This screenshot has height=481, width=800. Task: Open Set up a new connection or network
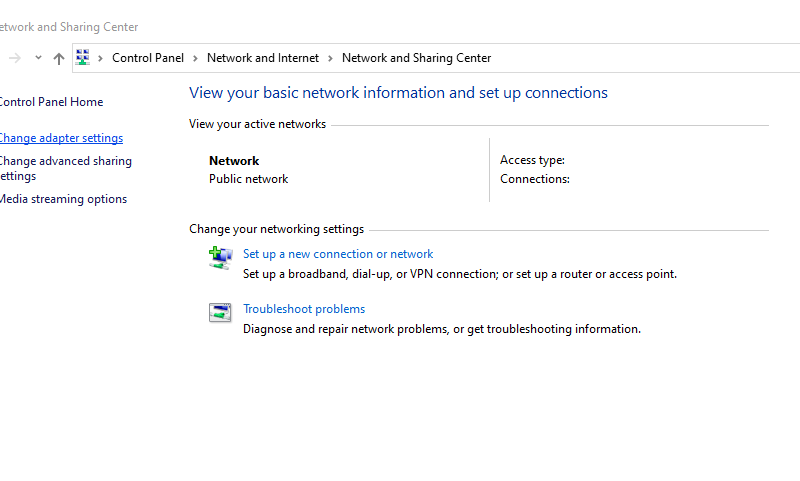(x=338, y=254)
